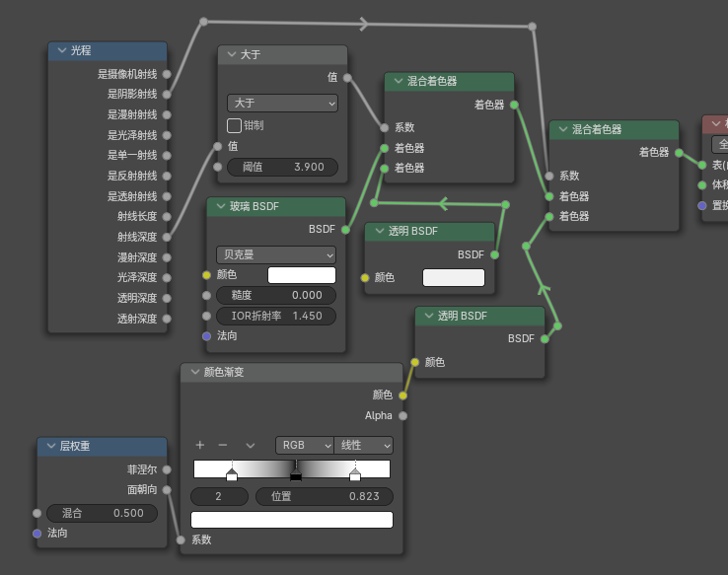728x575 pixels.
Task: Click the 射线深度 output socket on 光程 node
Action: 166,237
